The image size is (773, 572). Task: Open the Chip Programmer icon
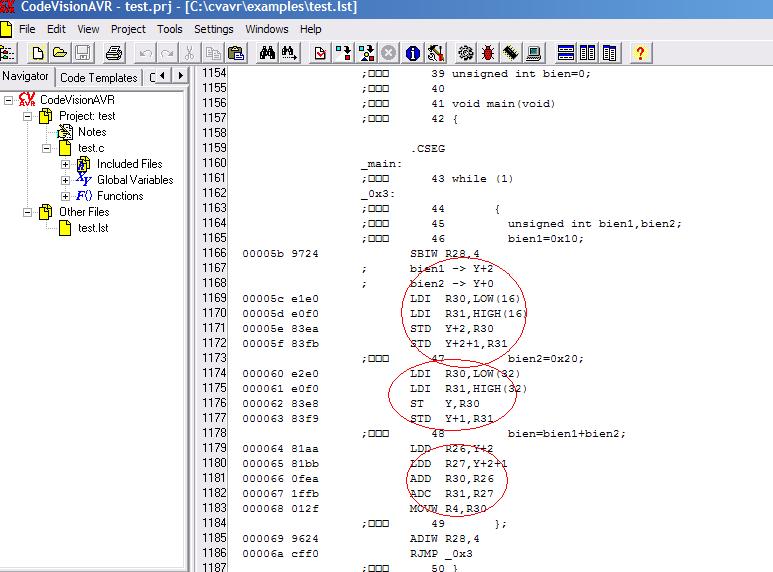point(511,53)
